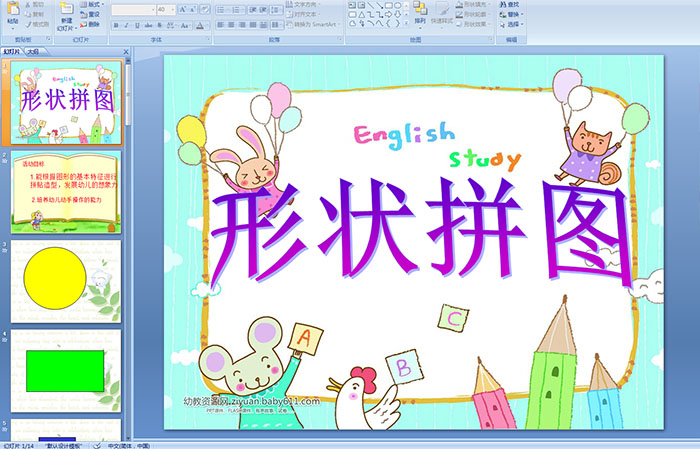Open Quick Styles (快速样式) gallery
Image resolution: width=700 pixels, height=449 pixels.
click(442, 14)
